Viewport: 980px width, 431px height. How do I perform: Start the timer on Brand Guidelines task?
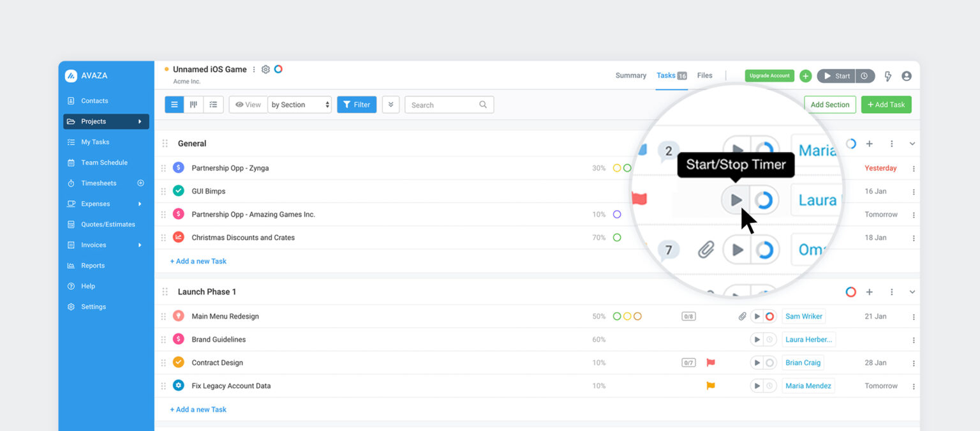pos(757,339)
